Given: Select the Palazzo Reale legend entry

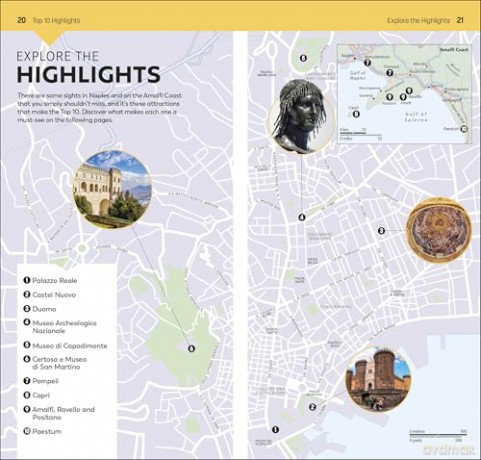Looking at the screenshot, I should tap(50, 280).
